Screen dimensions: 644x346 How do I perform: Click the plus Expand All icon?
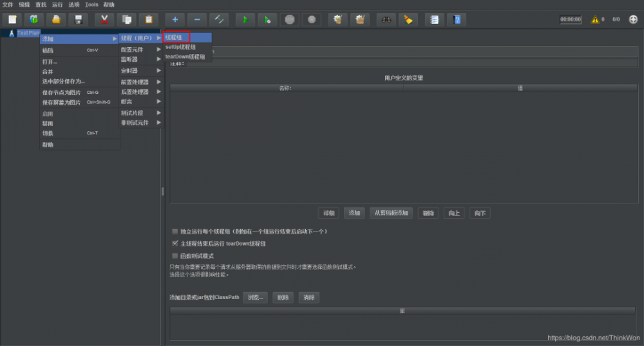[175, 19]
